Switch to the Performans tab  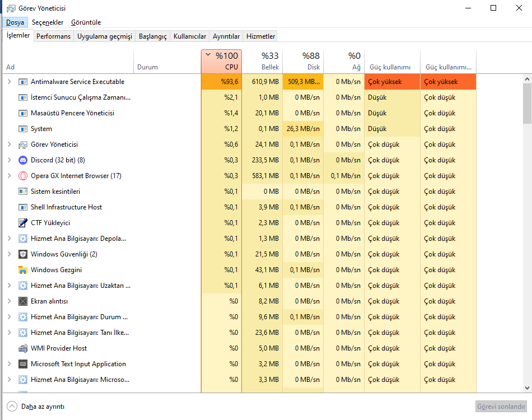54,36
